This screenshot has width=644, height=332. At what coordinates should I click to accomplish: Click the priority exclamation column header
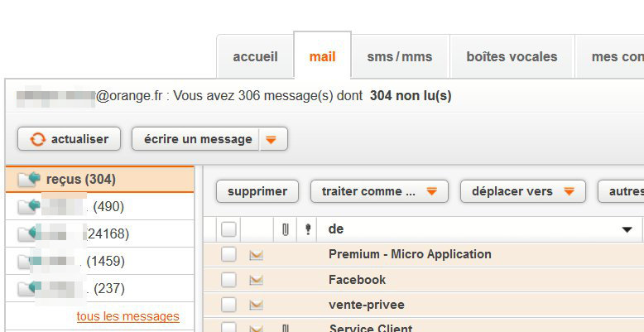[309, 229]
